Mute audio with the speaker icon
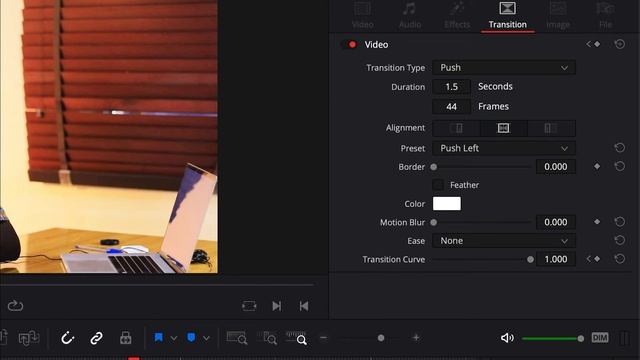Screen dimensions: 640x360 pyautogui.click(x=507, y=338)
